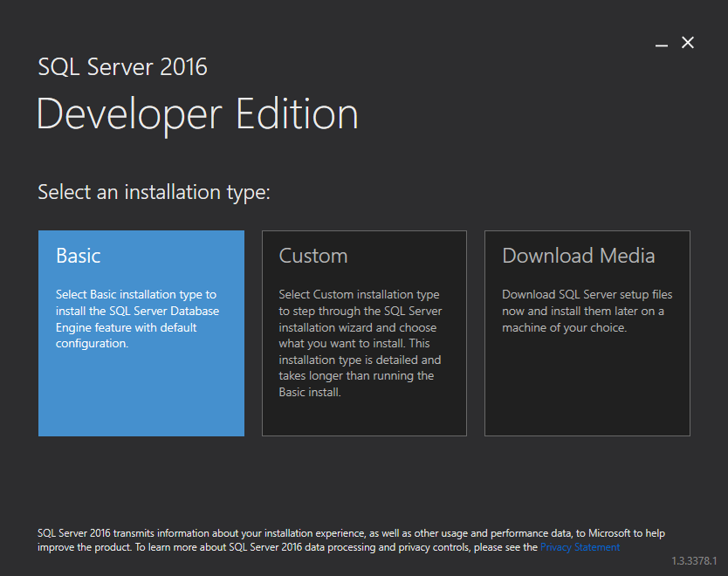Viewport: 728px width, 576px height.
Task: Choose the Basic installation type tile
Action: pos(141,333)
